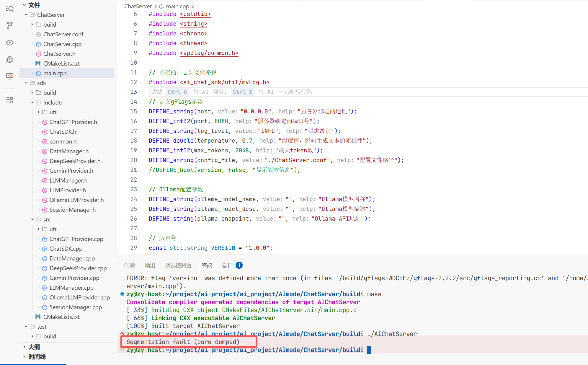Open the remote explorer monitor icon
This screenshot has height=365, width=588.
coord(10,76)
